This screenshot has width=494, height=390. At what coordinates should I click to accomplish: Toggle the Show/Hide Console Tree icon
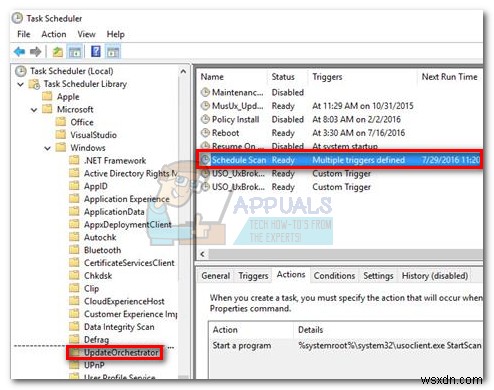click(75, 52)
